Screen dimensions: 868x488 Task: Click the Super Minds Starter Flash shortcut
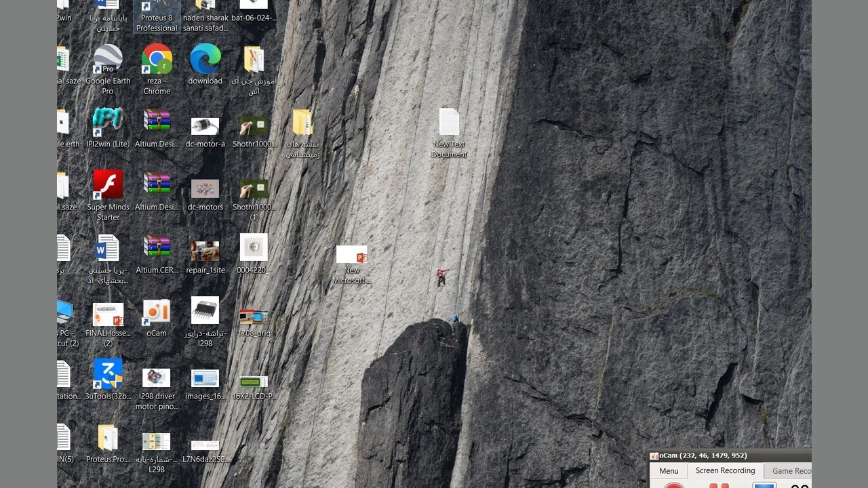[x=108, y=195]
